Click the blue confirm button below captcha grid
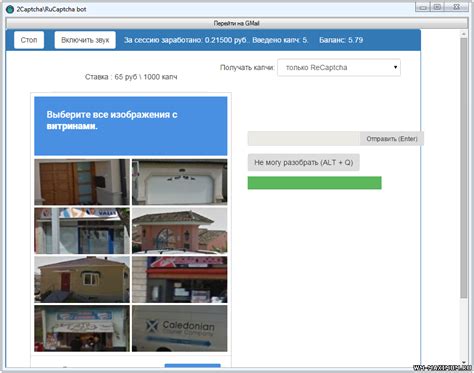474x373 pixels. coord(193,366)
